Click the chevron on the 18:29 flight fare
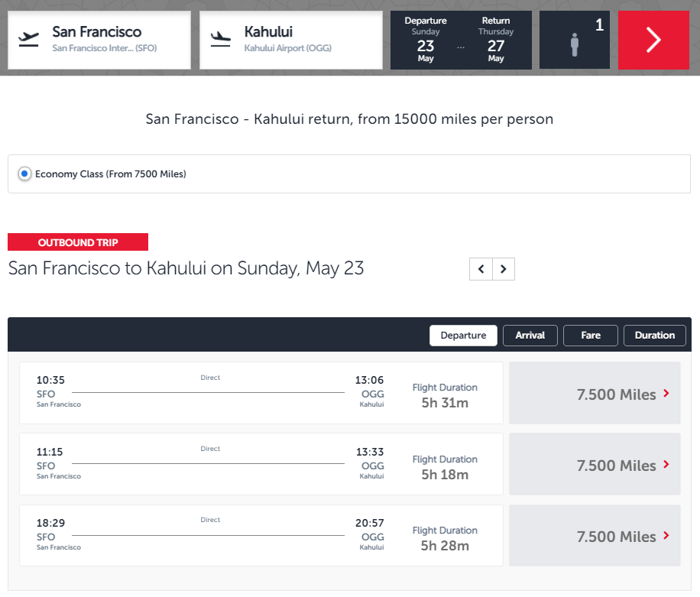Viewport: 700px width, 597px height. [666, 537]
